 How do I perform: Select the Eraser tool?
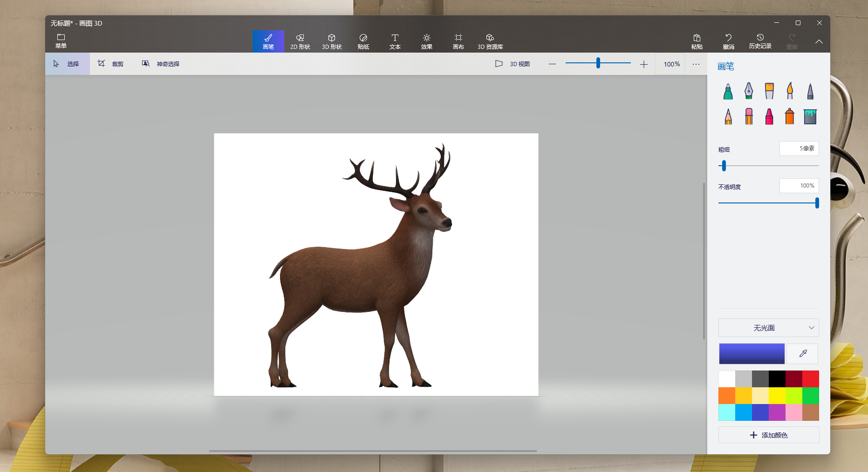749,116
